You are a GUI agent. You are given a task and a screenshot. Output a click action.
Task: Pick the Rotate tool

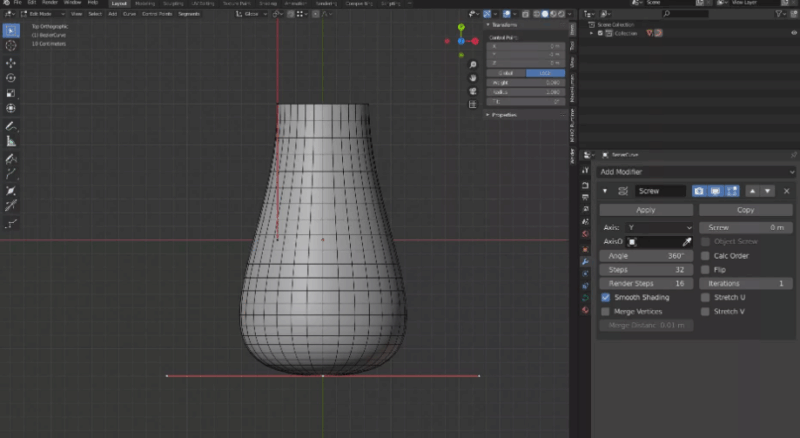11,78
